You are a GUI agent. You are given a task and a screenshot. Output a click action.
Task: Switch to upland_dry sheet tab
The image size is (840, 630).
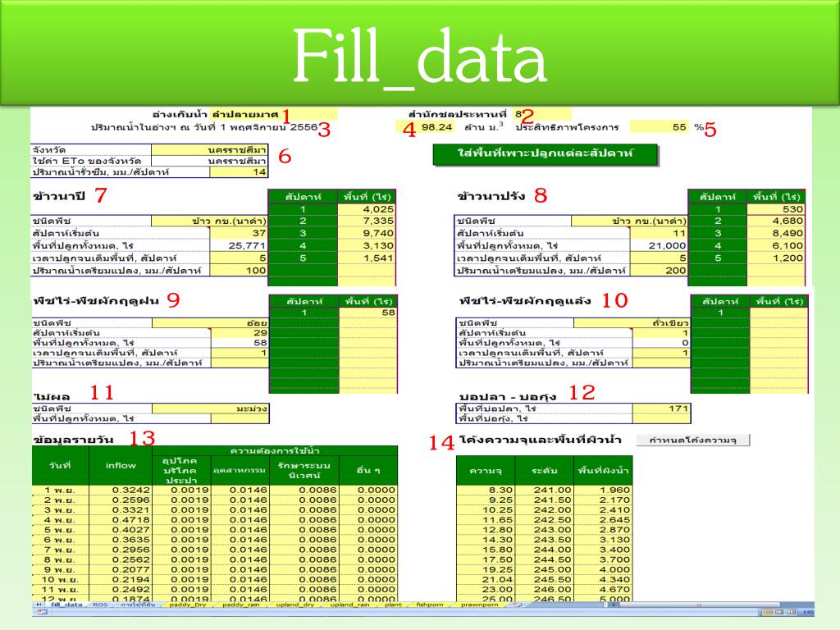294,605
